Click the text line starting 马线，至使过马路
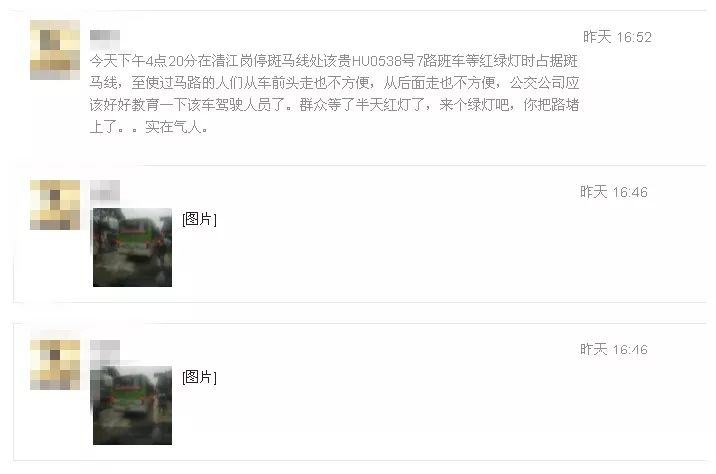 click(334, 83)
